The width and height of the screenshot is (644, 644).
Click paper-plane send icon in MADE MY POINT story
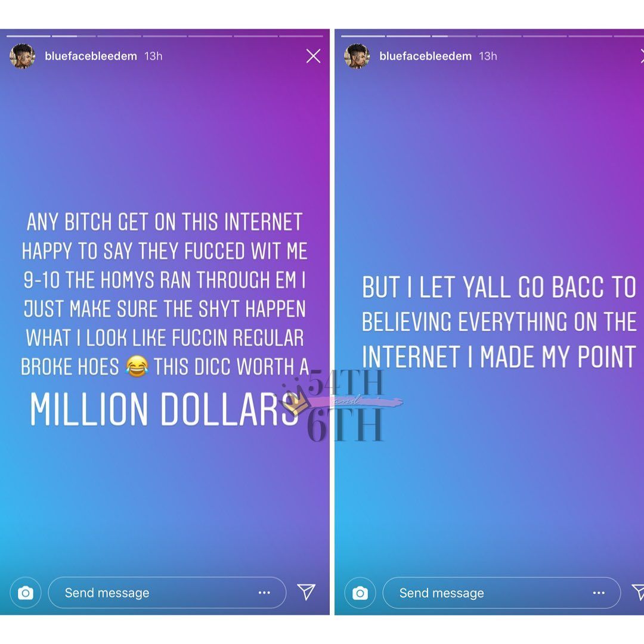(x=639, y=592)
